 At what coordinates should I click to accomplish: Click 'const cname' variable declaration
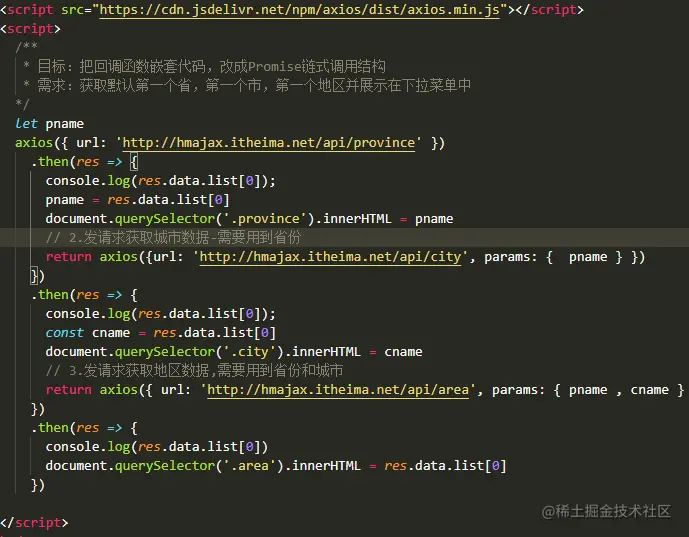pos(88,333)
